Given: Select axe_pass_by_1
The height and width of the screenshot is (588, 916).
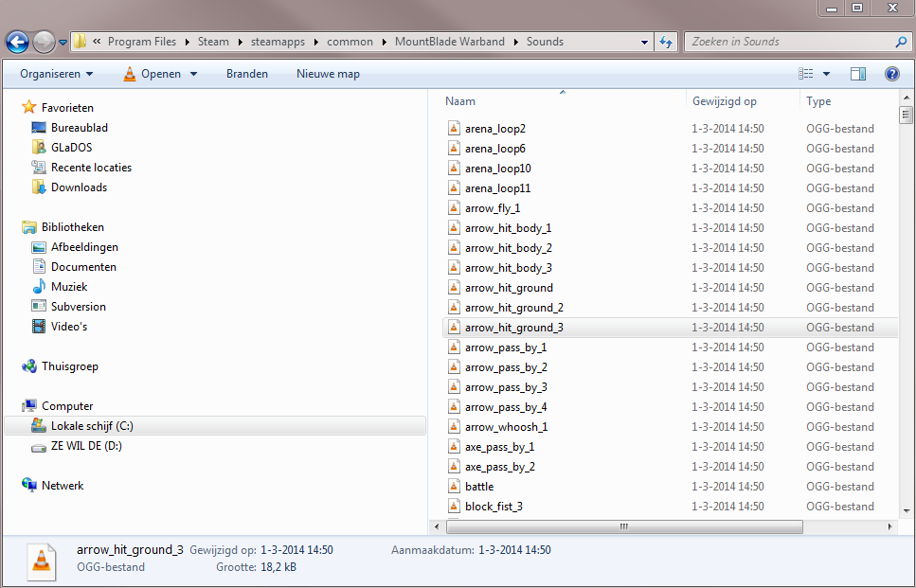Looking at the screenshot, I should pyautogui.click(x=499, y=447).
